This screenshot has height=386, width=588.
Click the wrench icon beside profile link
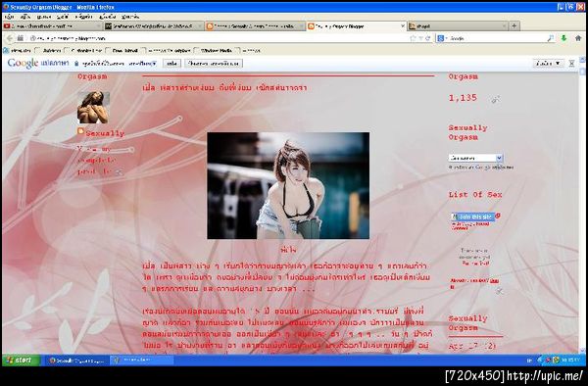click(120, 172)
